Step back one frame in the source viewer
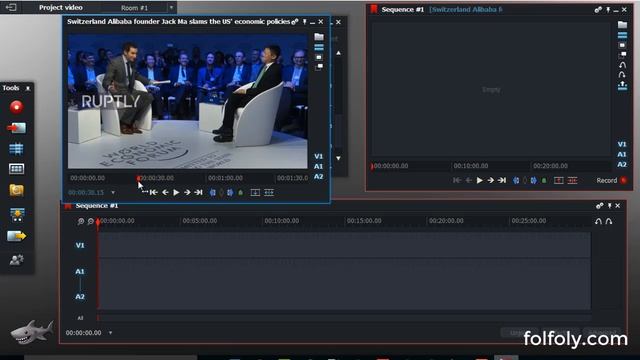 coord(165,192)
